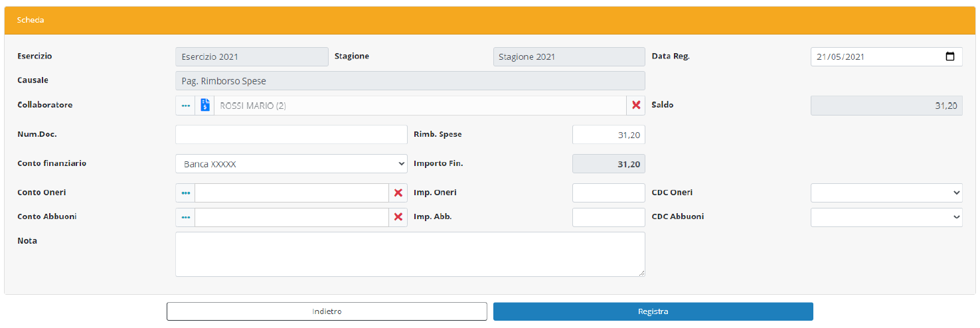The width and height of the screenshot is (980, 328).
Task: Click the Imp. Oneri input field
Action: point(608,193)
